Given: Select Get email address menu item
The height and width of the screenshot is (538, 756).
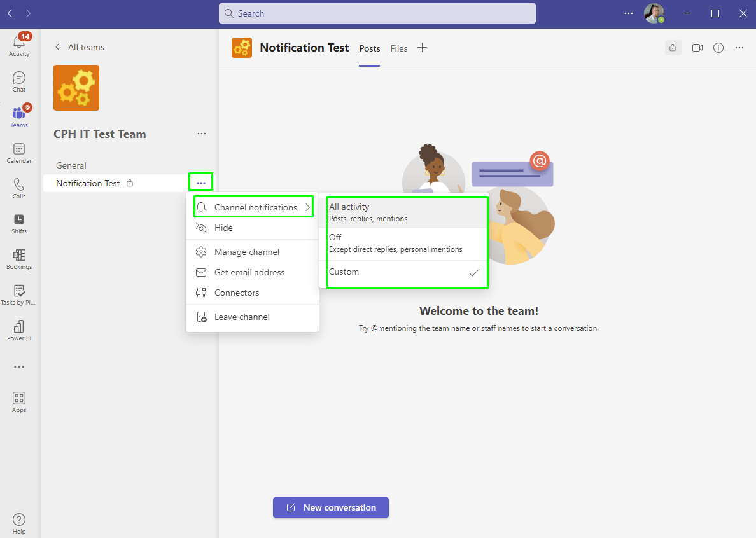Looking at the screenshot, I should click(x=252, y=272).
